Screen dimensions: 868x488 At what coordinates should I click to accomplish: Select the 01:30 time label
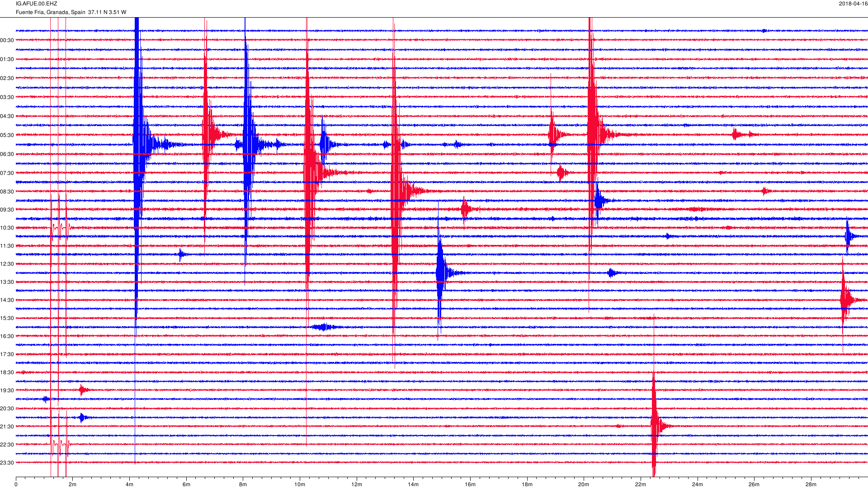tap(7, 59)
